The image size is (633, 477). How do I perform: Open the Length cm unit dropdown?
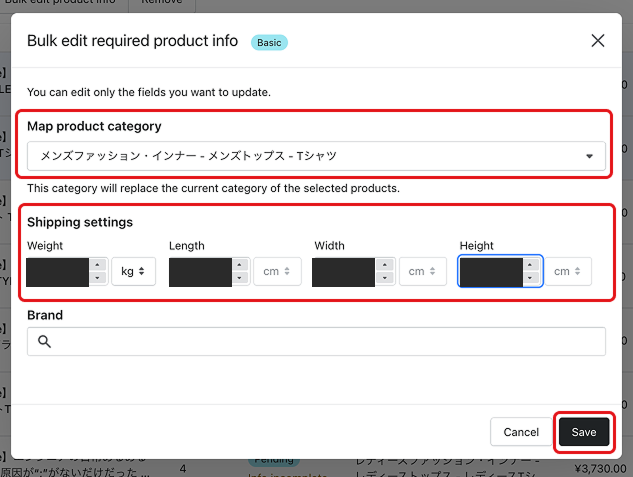(x=276, y=272)
